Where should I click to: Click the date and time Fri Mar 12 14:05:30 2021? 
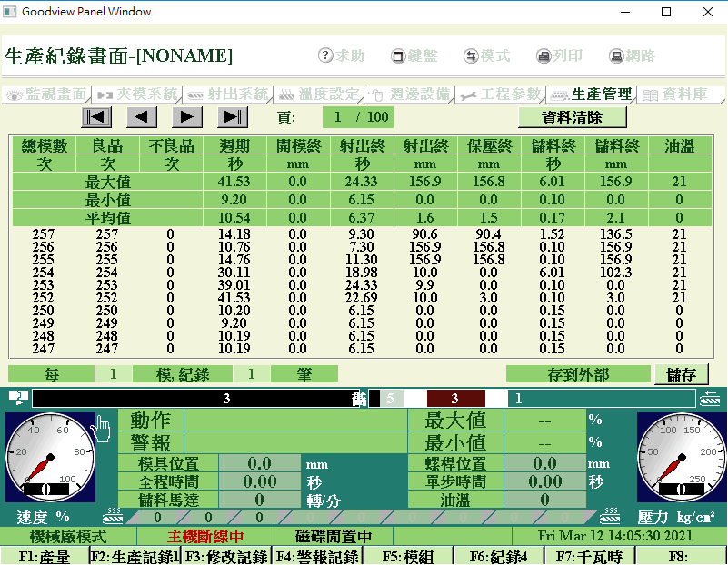pos(615,536)
